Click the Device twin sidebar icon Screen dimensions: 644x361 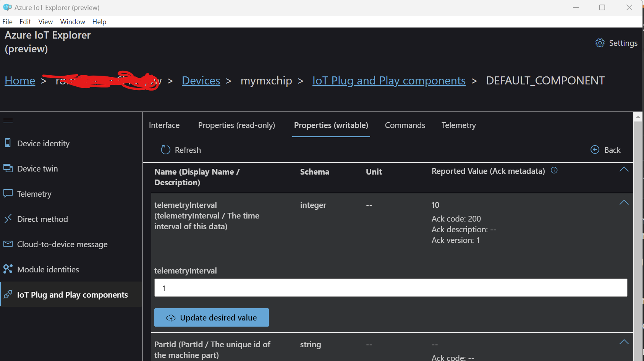coord(8,168)
